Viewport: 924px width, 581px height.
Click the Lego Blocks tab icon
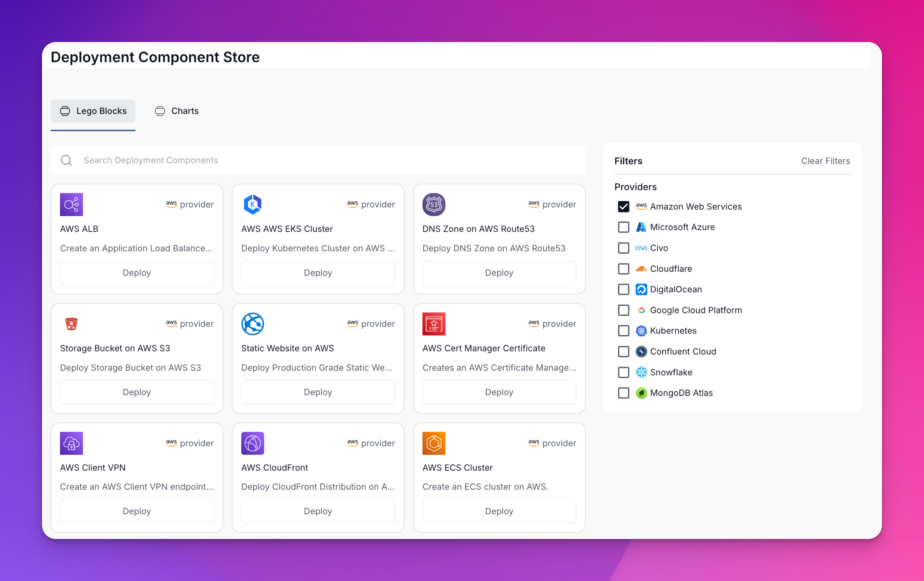[65, 111]
